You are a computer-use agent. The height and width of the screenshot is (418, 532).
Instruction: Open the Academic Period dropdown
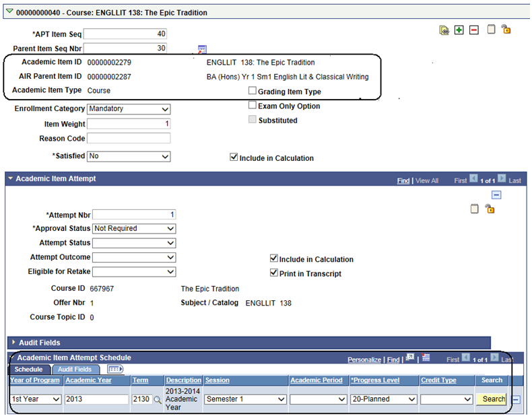tap(319, 399)
